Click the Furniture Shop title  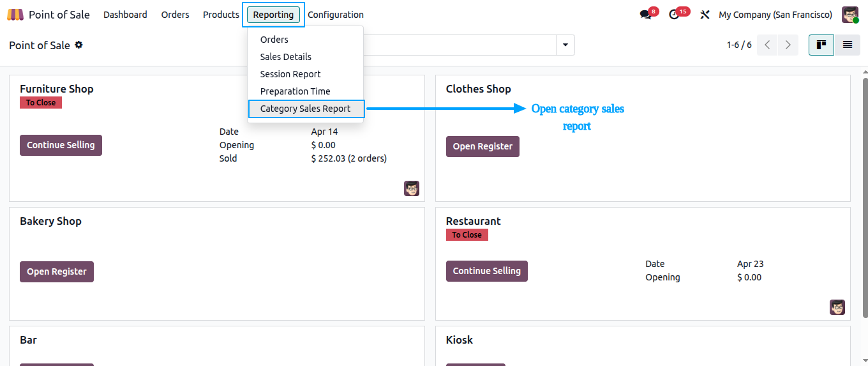point(57,89)
